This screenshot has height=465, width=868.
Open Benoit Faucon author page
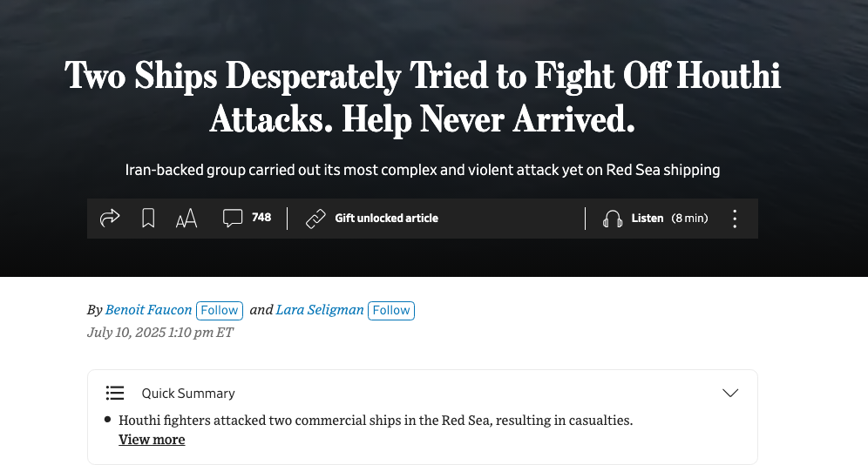point(148,310)
